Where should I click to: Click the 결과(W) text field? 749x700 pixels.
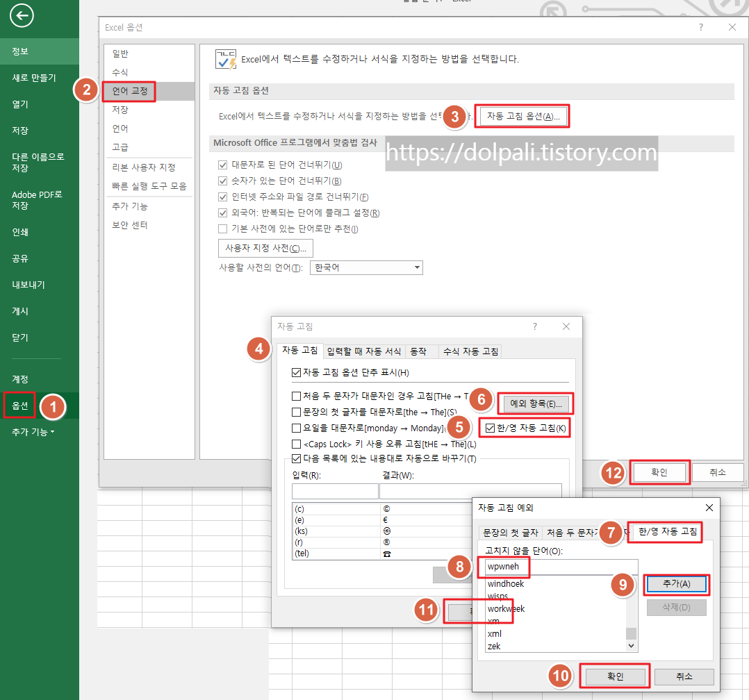(470, 492)
